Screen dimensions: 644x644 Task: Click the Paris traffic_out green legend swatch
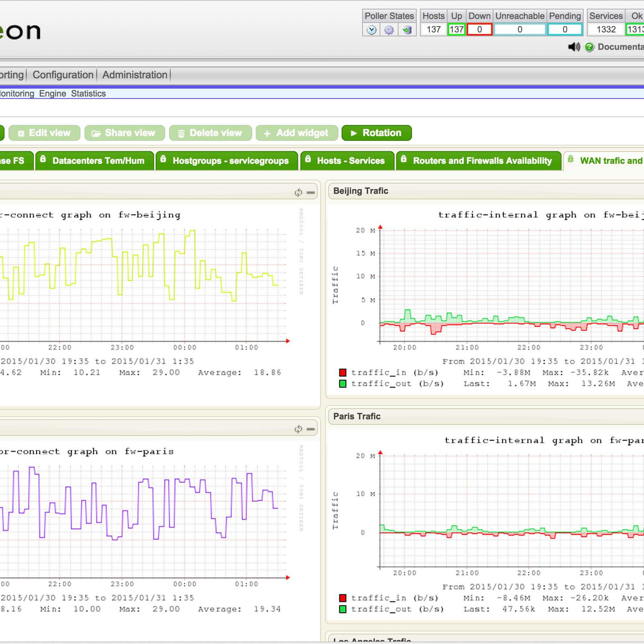[343, 609]
